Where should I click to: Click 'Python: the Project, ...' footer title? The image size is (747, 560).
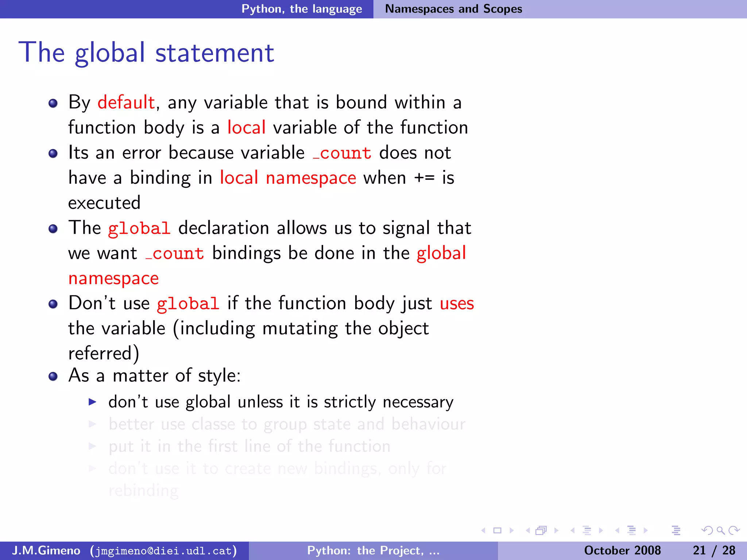tap(373, 550)
